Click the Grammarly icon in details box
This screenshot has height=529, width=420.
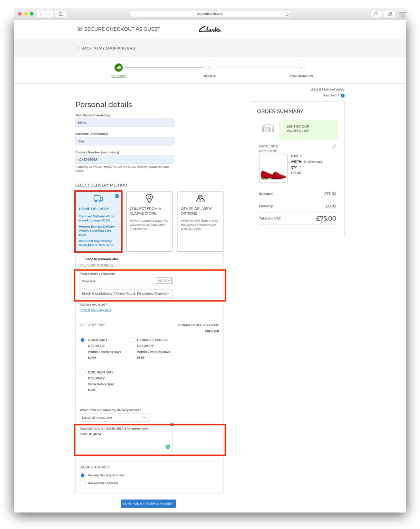(x=168, y=447)
